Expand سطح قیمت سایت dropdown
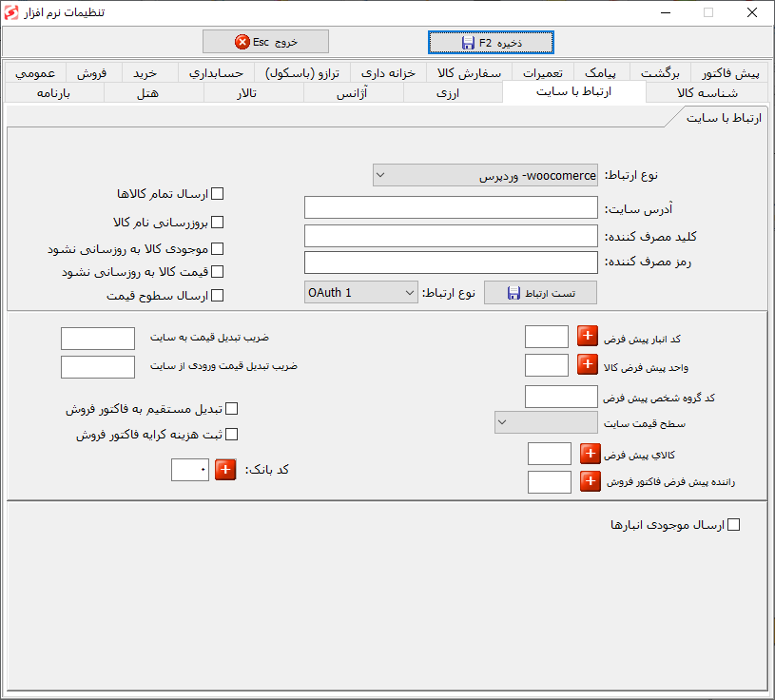The width and height of the screenshot is (775, 700). click(x=546, y=422)
